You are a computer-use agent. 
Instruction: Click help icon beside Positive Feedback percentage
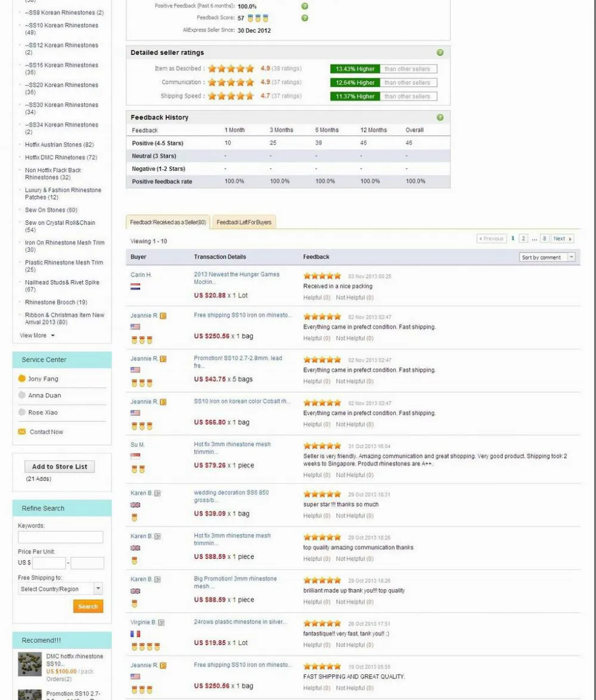305,6
